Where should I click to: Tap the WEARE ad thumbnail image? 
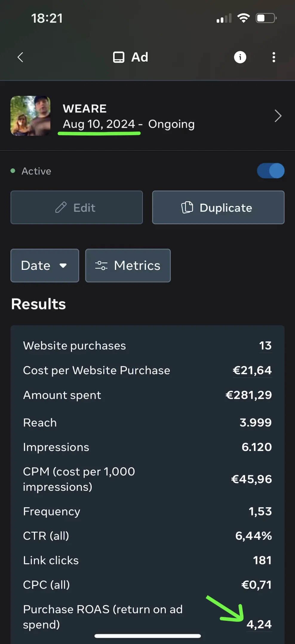[30, 116]
